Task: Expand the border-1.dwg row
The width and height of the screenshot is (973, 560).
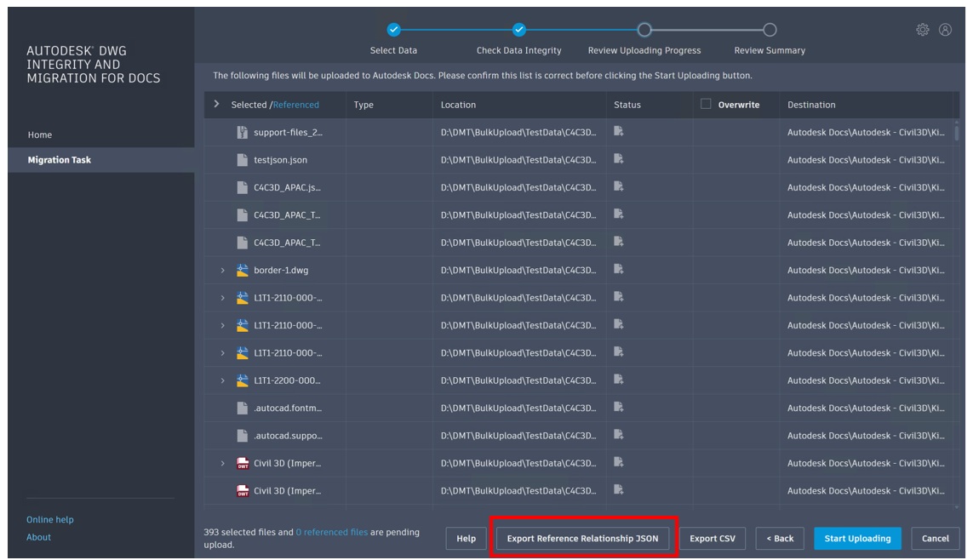Action: [223, 271]
